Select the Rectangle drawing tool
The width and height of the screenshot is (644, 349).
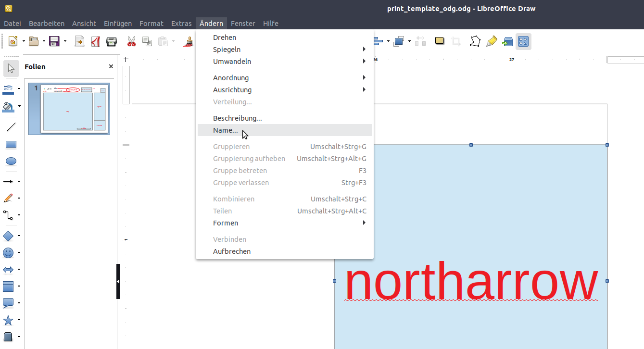(11, 144)
